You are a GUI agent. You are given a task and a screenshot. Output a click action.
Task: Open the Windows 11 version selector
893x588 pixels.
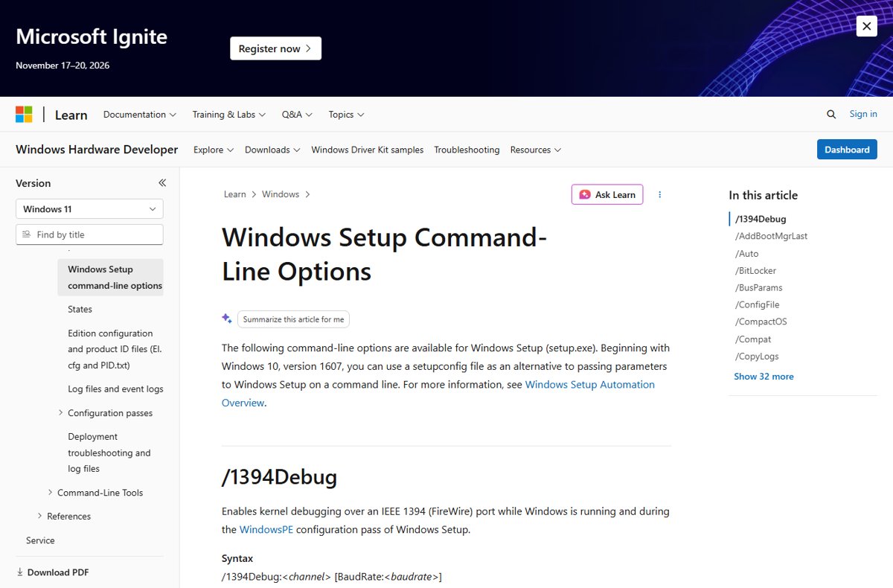tap(89, 209)
